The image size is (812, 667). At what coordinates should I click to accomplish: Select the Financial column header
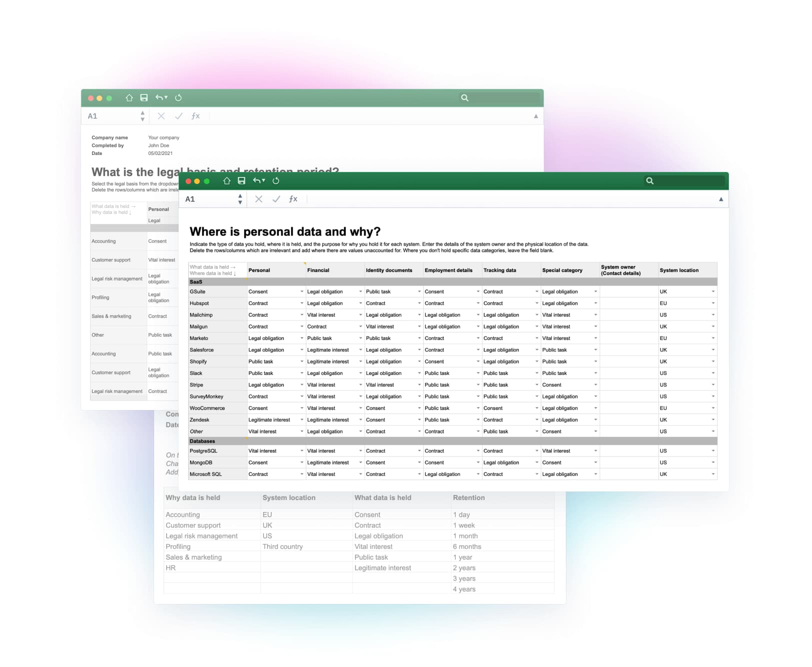pos(335,270)
